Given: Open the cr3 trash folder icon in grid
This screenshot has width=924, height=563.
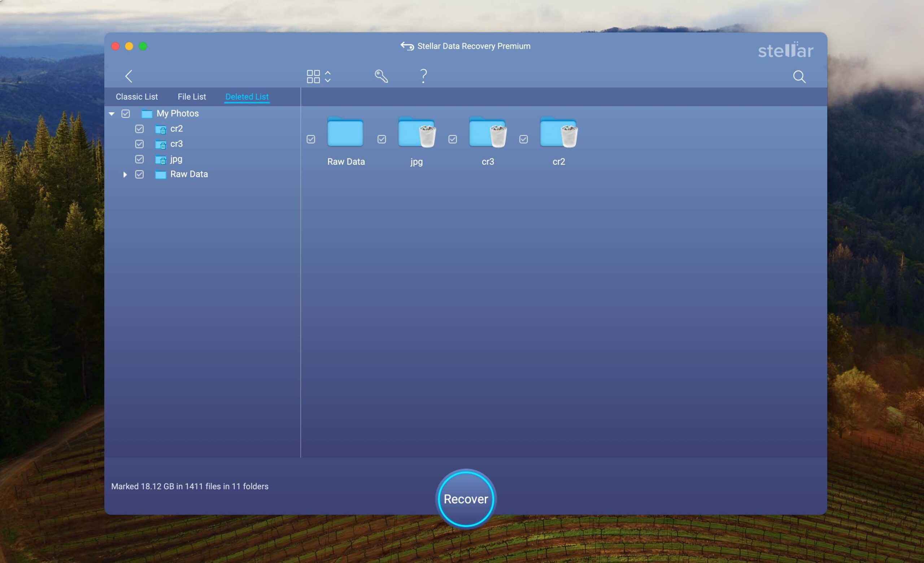Looking at the screenshot, I should click(x=488, y=132).
